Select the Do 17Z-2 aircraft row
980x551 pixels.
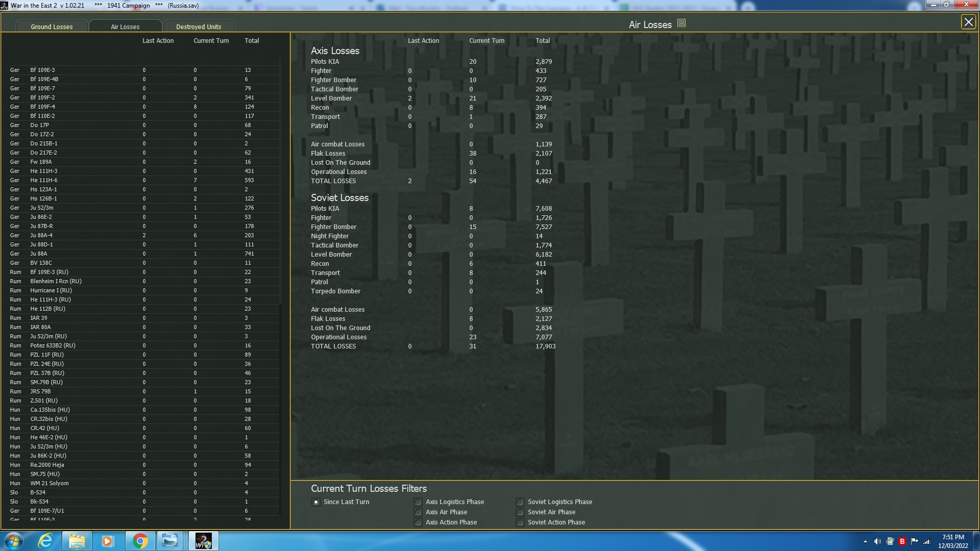pos(144,134)
